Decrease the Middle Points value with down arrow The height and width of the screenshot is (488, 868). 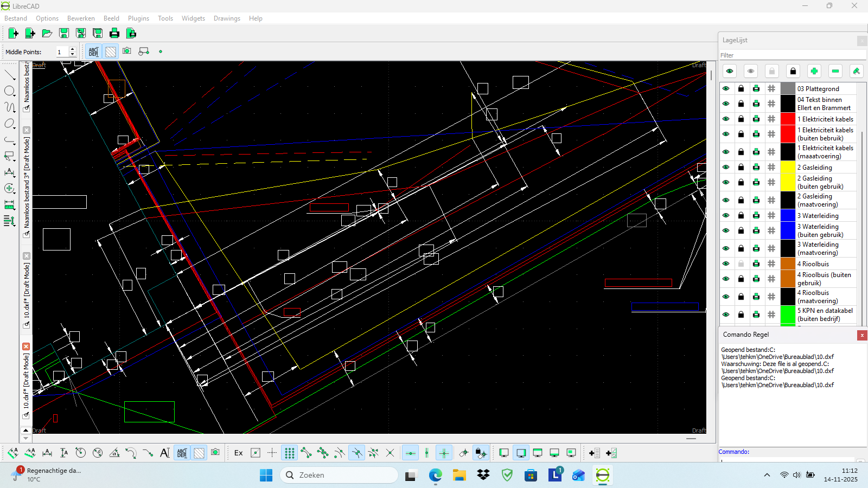pos(73,55)
